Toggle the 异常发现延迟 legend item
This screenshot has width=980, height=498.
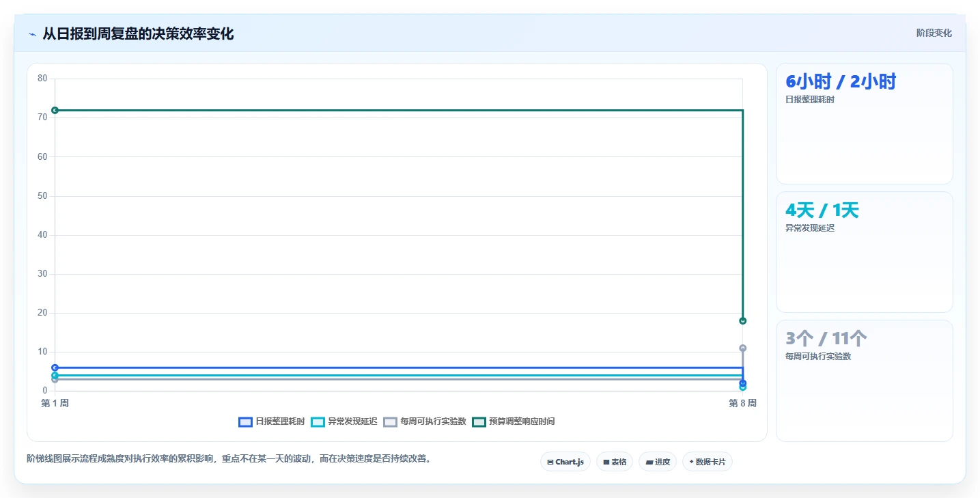tap(344, 421)
